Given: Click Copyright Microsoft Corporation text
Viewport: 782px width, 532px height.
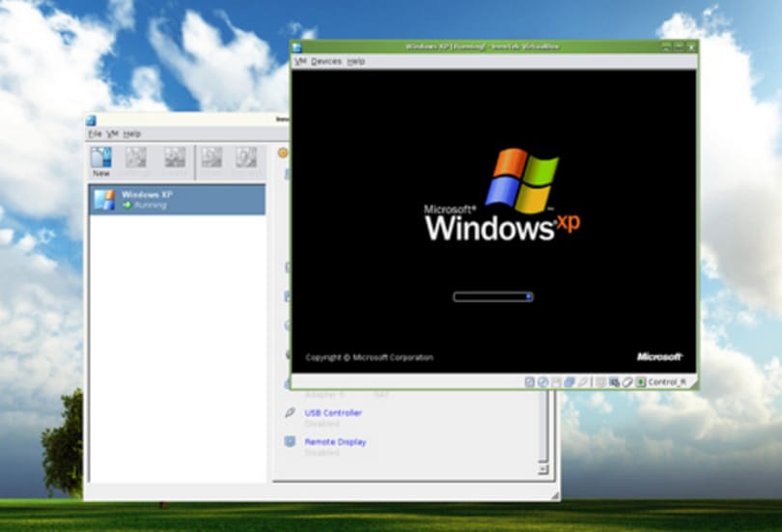Looking at the screenshot, I should click(369, 357).
